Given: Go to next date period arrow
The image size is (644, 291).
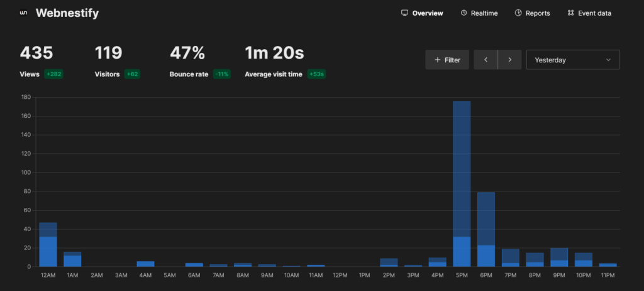Looking at the screenshot, I should click(509, 60).
